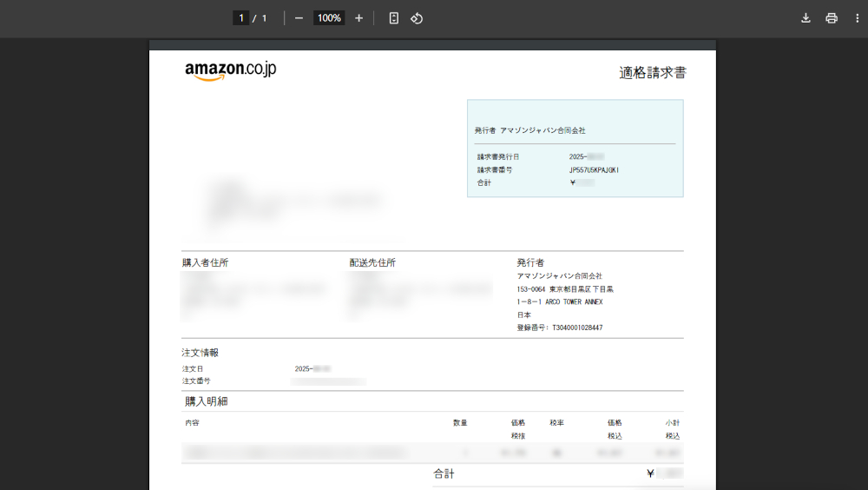Open the three-dot more actions menu

pyautogui.click(x=857, y=18)
